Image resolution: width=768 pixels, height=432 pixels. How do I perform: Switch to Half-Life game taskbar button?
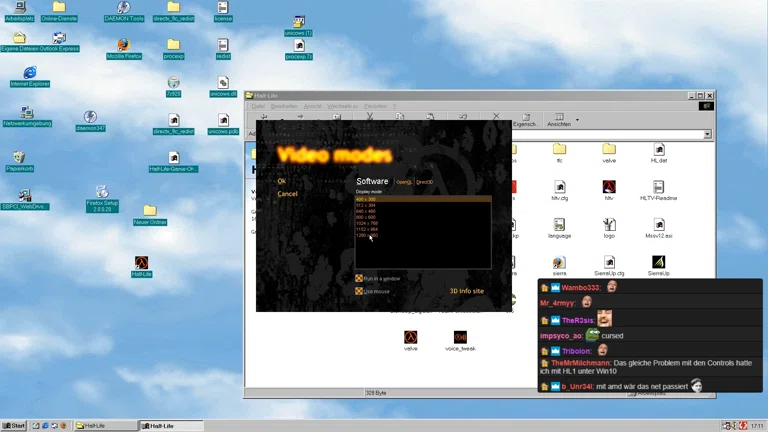pyautogui.click(x=171, y=426)
